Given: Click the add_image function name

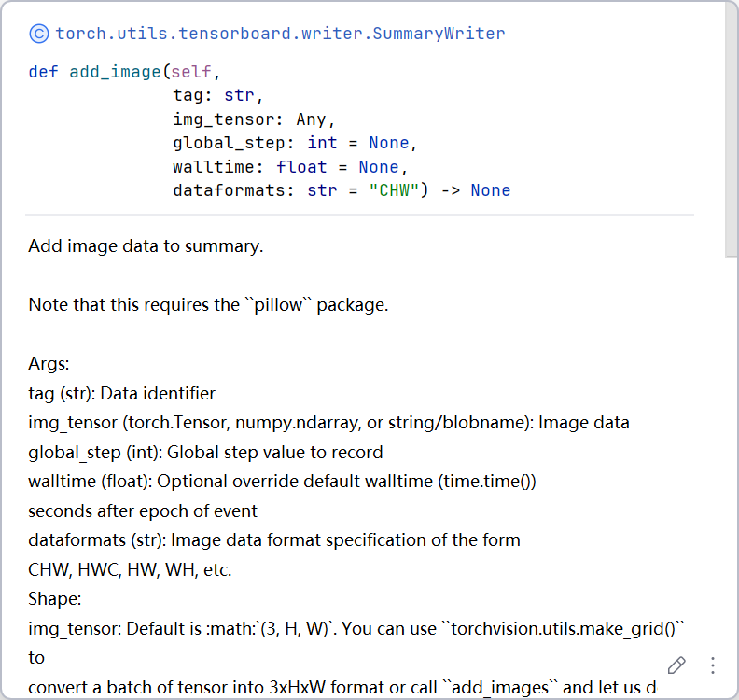Looking at the screenshot, I should (116, 71).
